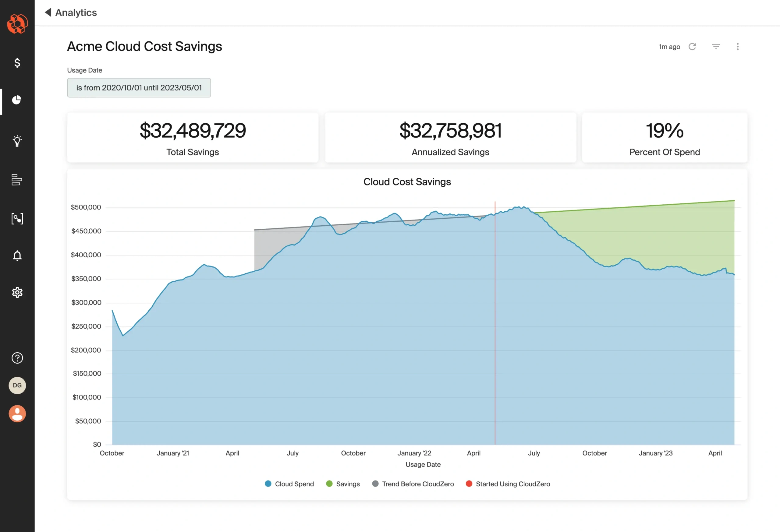Open the three-dot dashboard menu

click(738, 47)
